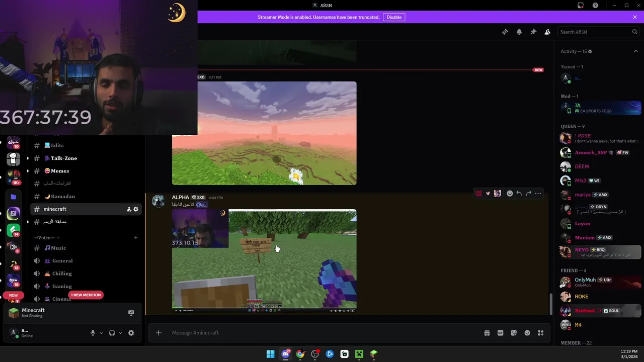Open User Settings gear
This screenshot has width=644, height=362.
(x=131, y=333)
